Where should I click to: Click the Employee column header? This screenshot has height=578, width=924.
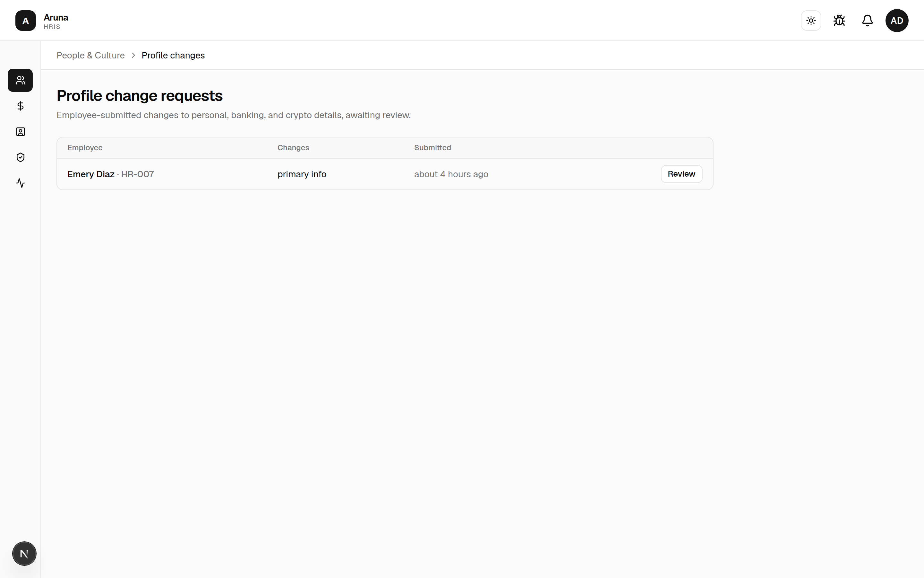tap(85, 148)
